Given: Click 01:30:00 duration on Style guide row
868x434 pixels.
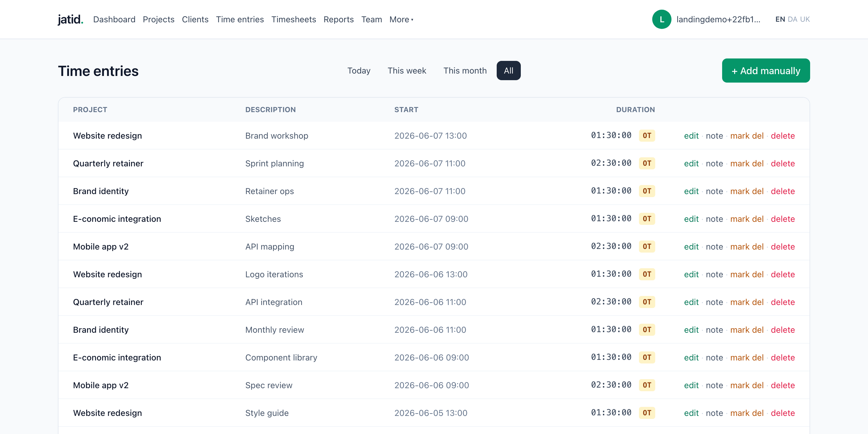Looking at the screenshot, I should (611, 412).
